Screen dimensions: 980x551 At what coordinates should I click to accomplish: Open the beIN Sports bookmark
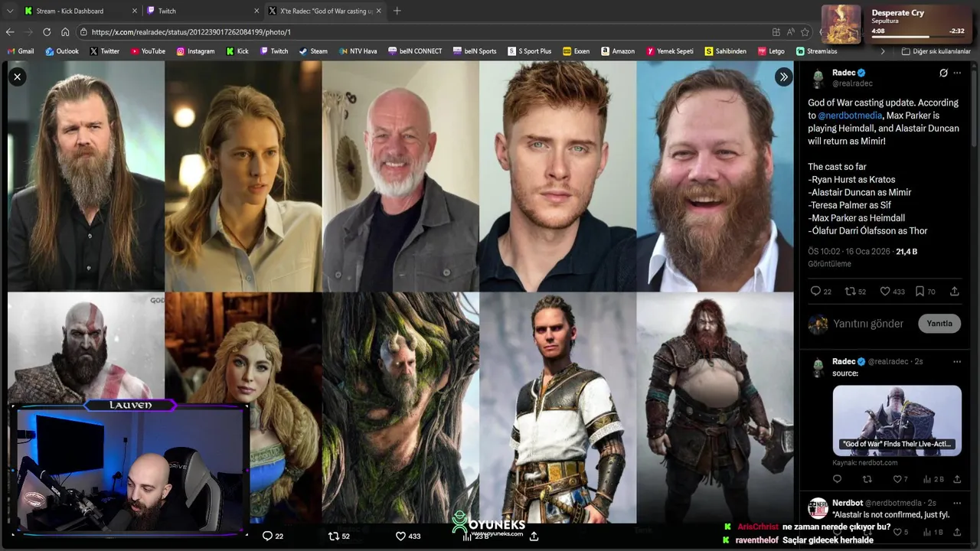click(x=475, y=51)
